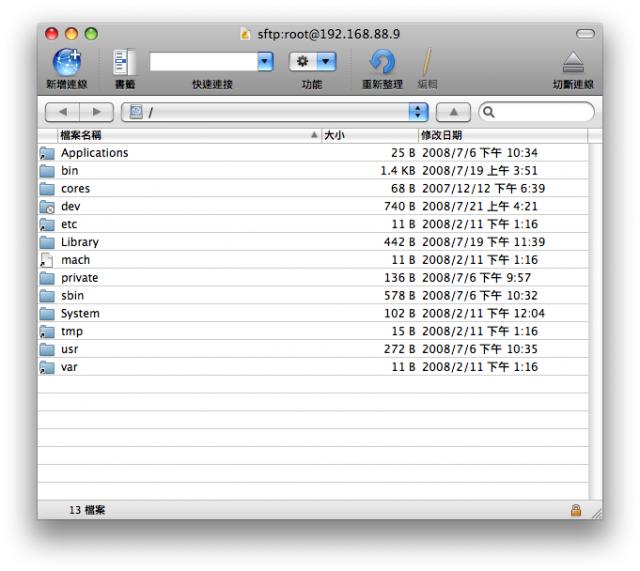Go forward with the right arrow button
Screen dimensions: 640x571
pyautogui.click(x=97, y=113)
